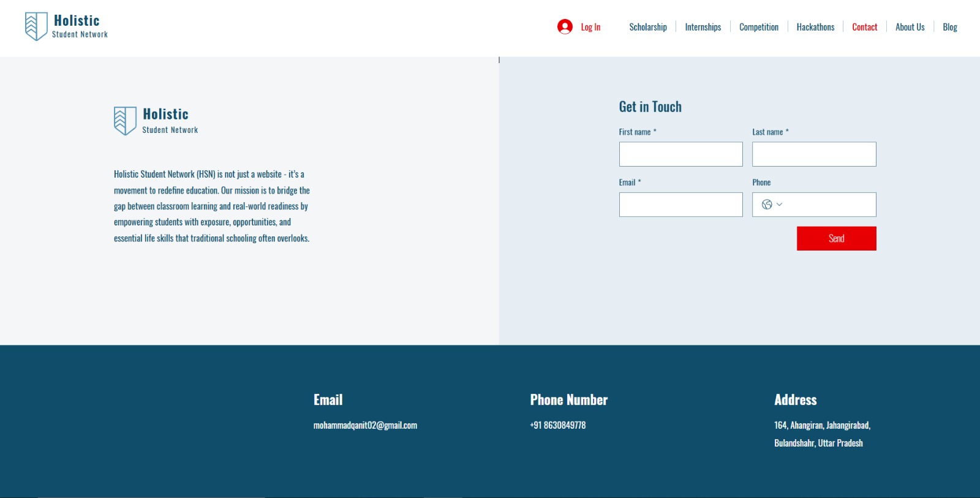The image size is (980, 498).
Task: Click into the Last name field
Action: (x=813, y=154)
